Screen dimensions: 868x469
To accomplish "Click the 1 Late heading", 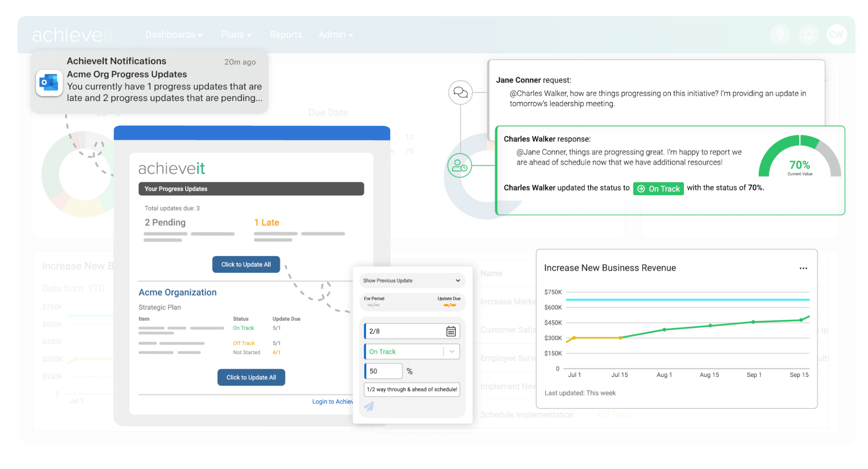I will (267, 223).
